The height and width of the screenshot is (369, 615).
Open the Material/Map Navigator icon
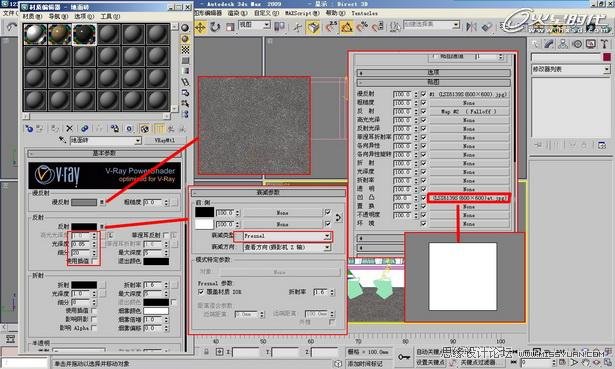(185, 114)
